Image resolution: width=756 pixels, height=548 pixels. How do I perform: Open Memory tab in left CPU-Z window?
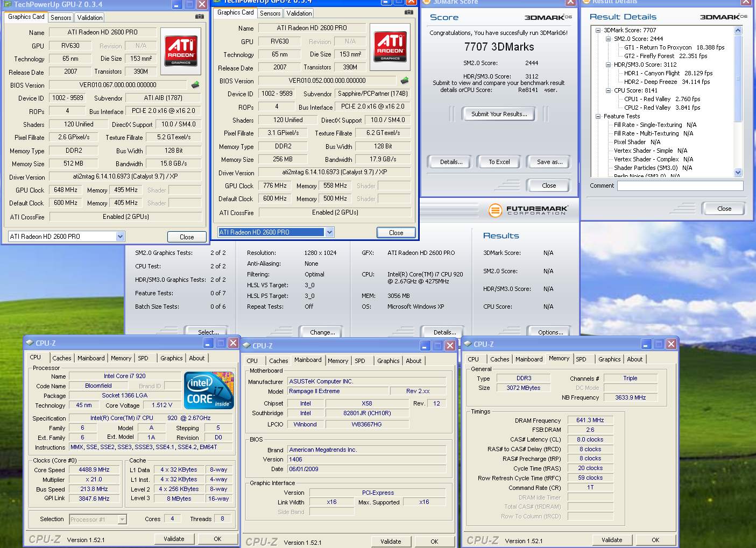coord(121,358)
